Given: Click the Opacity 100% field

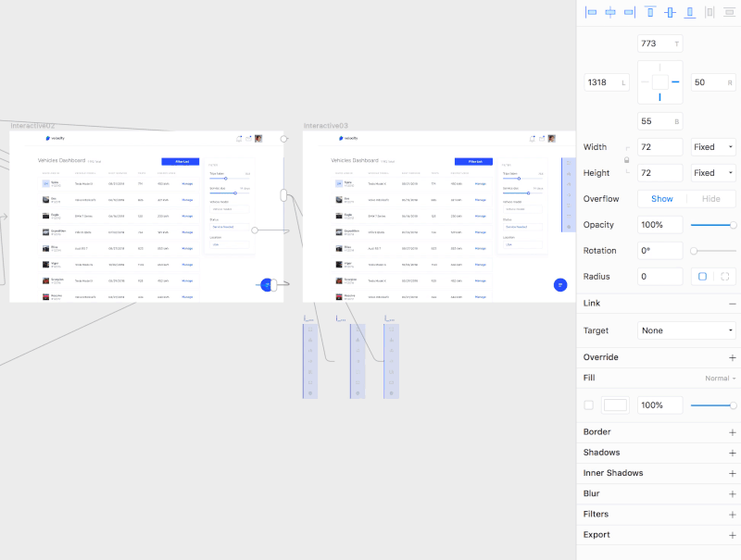Looking at the screenshot, I should coord(659,225).
